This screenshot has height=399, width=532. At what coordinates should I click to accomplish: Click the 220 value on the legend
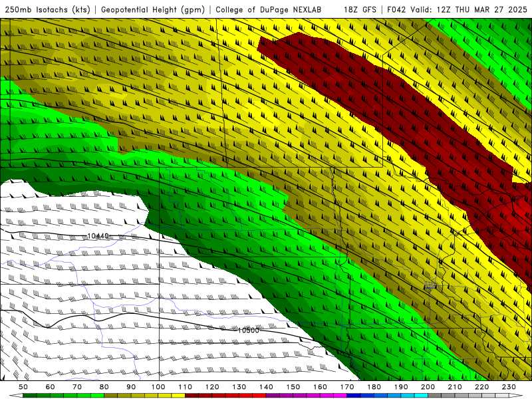click(x=482, y=387)
